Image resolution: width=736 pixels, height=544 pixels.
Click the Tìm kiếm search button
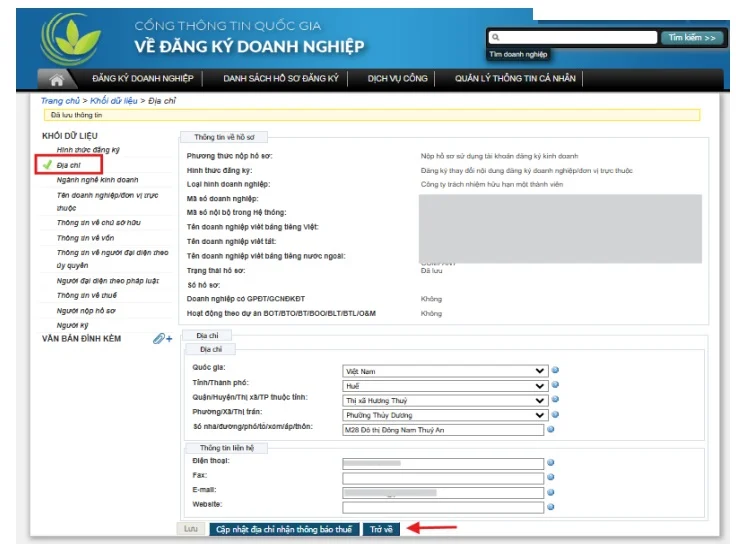click(692, 38)
